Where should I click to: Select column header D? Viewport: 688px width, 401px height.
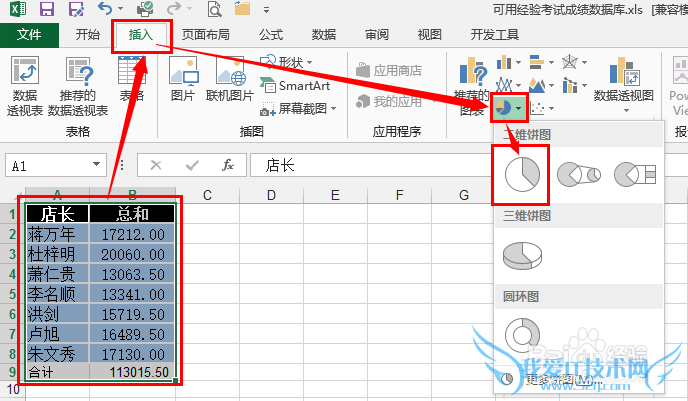tap(271, 195)
